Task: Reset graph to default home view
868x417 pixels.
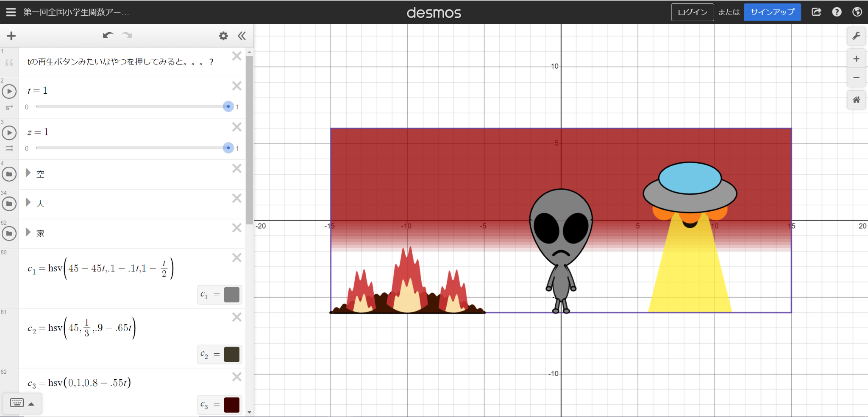Action: pyautogui.click(x=856, y=100)
